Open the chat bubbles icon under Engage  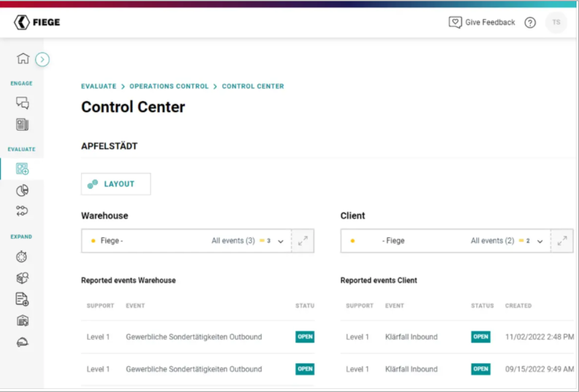pos(23,103)
